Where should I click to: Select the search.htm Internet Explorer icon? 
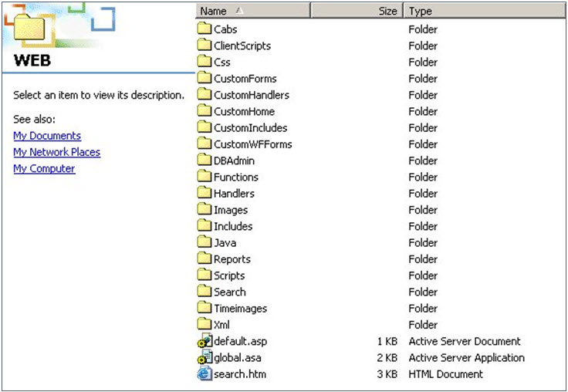click(x=205, y=373)
